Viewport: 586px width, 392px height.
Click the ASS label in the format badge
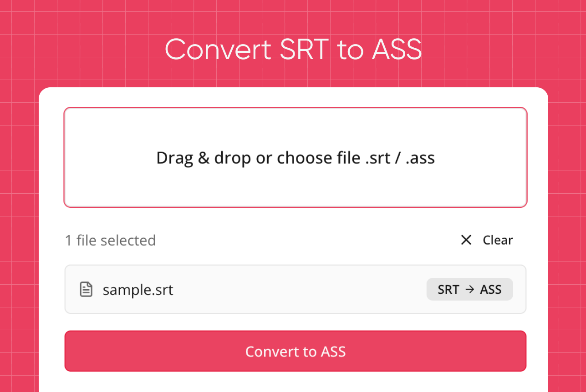point(490,290)
